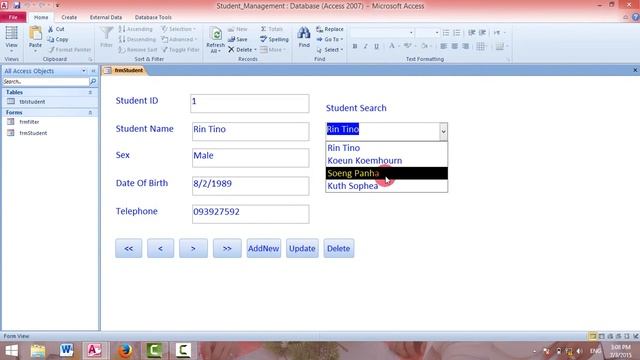Click the first record << button
The height and width of the screenshot is (360, 640).
point(129,248)
